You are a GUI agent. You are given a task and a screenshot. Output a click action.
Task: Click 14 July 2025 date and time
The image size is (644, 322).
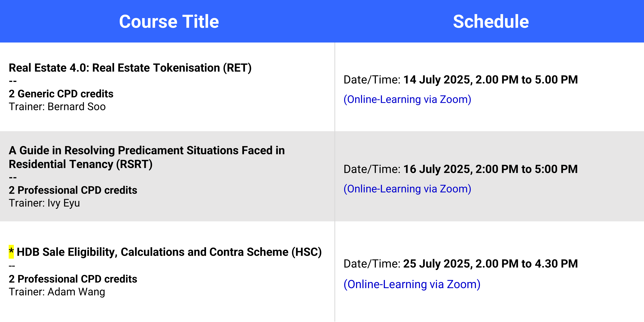pyautogui.click(x=490, y=80)
